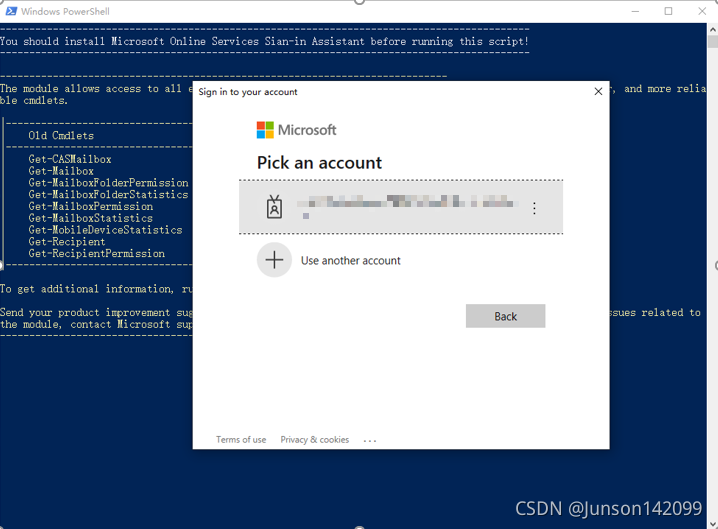Click Get-RecipientPermission in PowerShell
Image resolution: width=718 pixels, height=529 pixels.
(x=97, y=254)
